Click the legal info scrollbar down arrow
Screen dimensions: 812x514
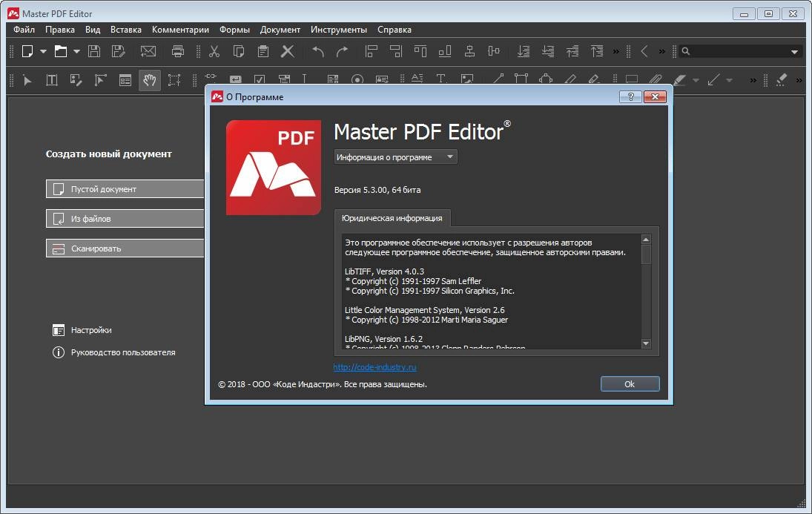click(646, 343)
